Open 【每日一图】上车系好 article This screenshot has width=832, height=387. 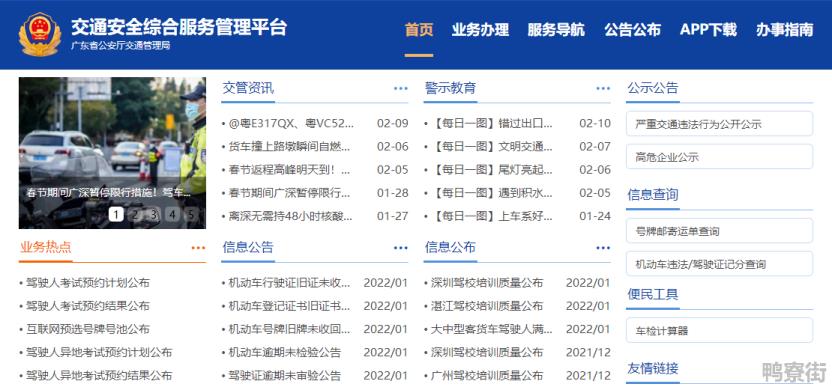(x=491, y=216)
